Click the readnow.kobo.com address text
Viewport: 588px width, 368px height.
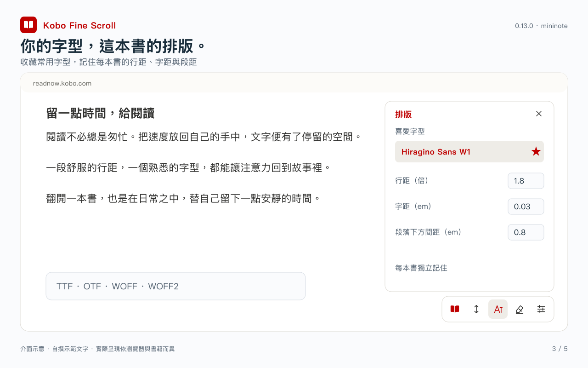(x=62, y=83)
